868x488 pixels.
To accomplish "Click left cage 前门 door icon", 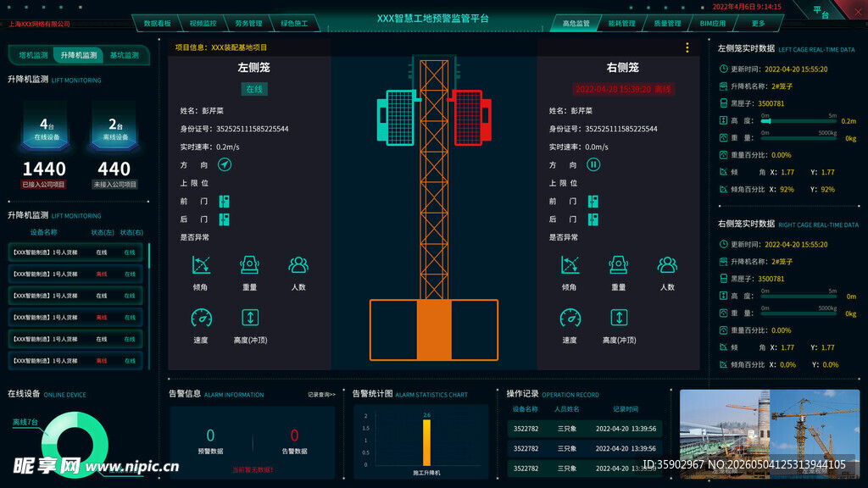I will [224, 201].
